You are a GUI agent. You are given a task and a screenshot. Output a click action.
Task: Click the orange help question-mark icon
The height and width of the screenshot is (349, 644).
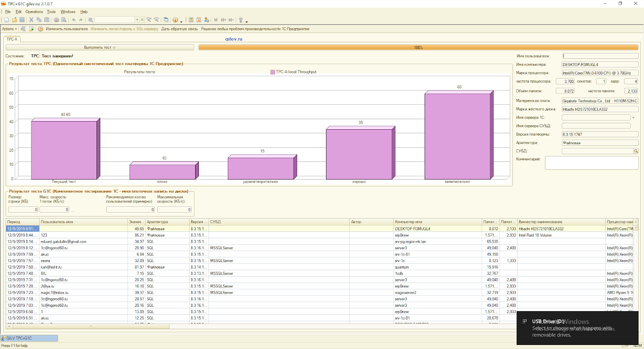click(40, 29)
